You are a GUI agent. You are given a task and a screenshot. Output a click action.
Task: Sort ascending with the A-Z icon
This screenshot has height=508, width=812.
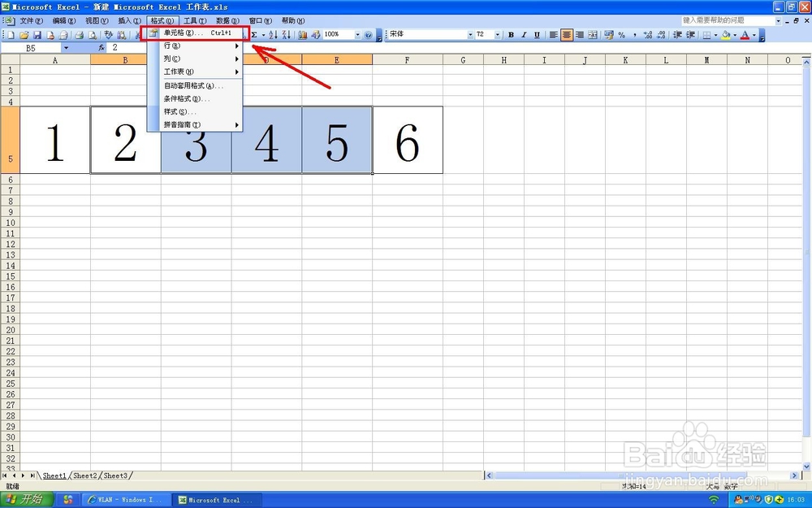[274, 35]
